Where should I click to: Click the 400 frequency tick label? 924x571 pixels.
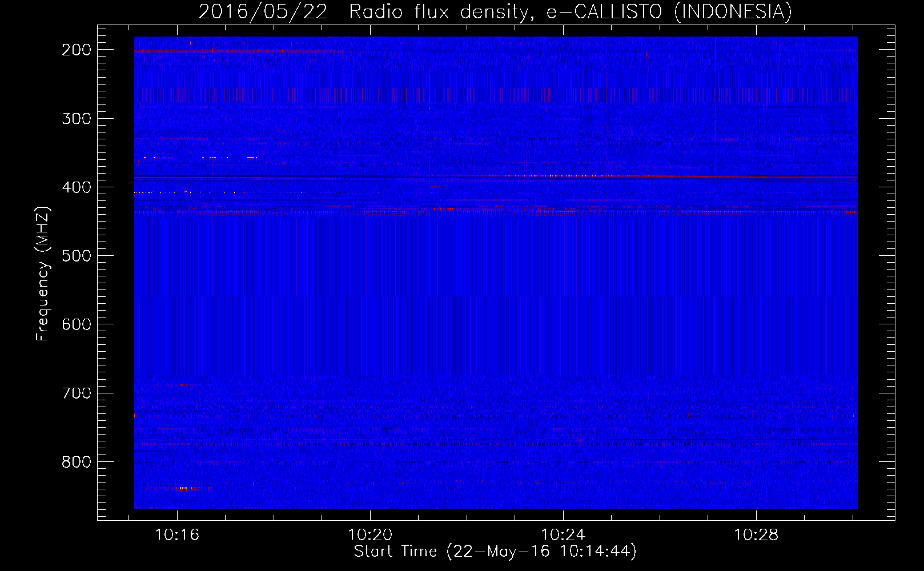77,187
